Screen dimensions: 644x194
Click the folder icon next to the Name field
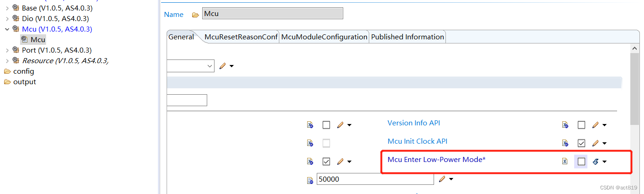coord(195,15)
